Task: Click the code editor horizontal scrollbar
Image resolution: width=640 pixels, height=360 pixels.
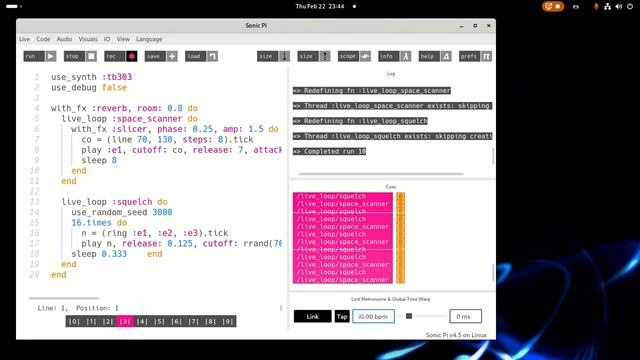Action: [64, 298]
